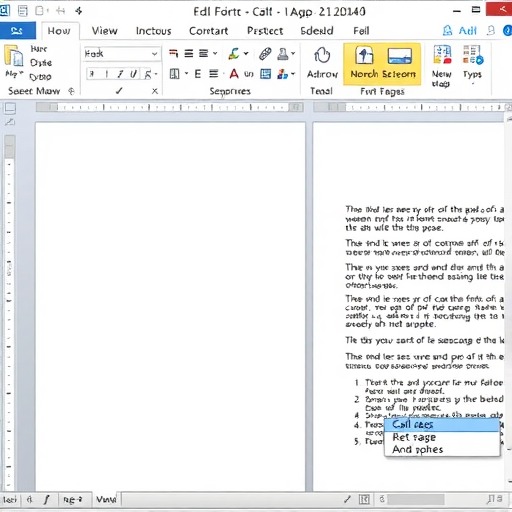Click the pencil icon in status bar
512x512 pixels.
pos(347,499)
